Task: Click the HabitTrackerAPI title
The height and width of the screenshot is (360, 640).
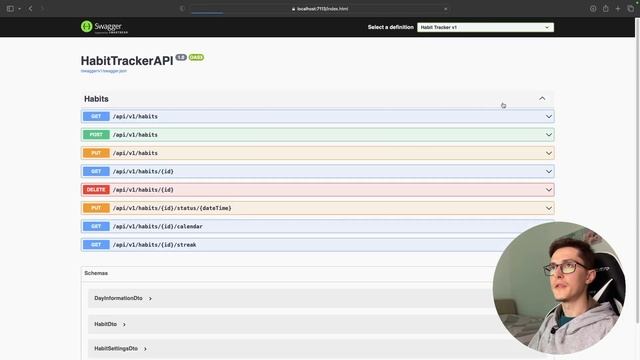Action: (x=127, y=60)
